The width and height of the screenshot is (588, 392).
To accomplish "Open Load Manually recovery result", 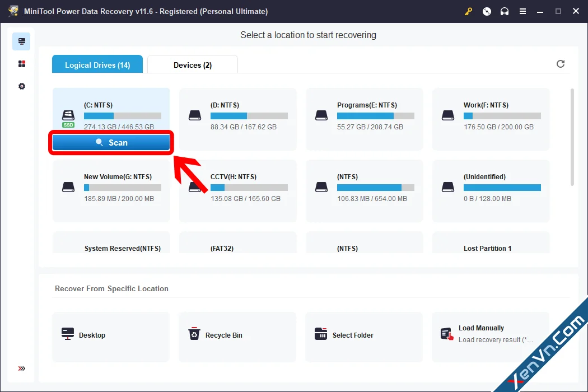I will click(x=491, y=337).
